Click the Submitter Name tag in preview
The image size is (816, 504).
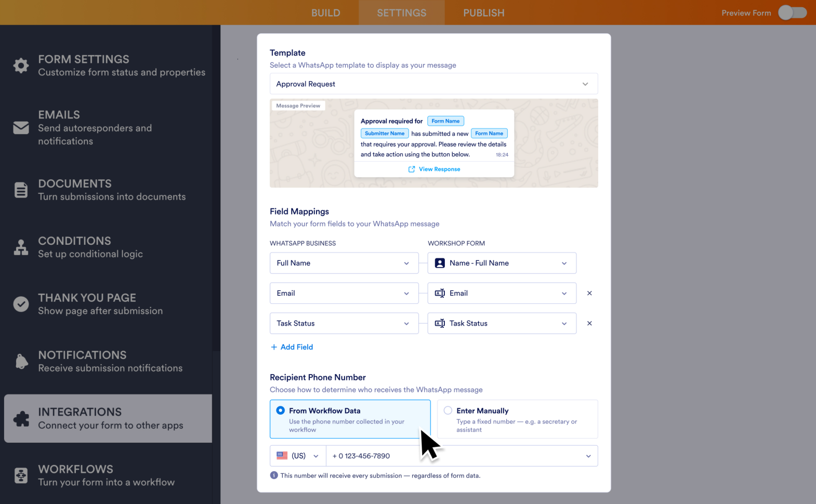(385, 134)
